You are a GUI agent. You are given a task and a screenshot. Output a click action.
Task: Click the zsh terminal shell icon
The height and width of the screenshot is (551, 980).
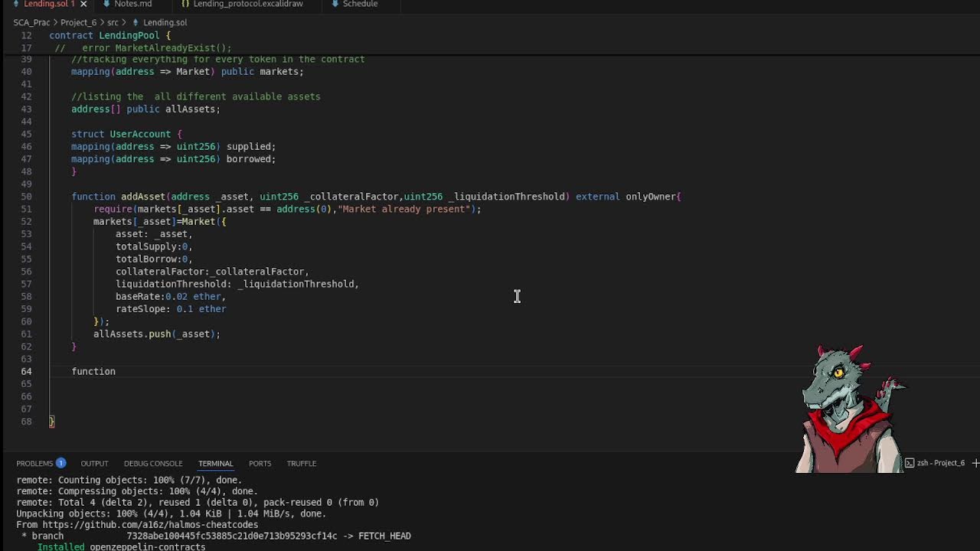(910, 463)
